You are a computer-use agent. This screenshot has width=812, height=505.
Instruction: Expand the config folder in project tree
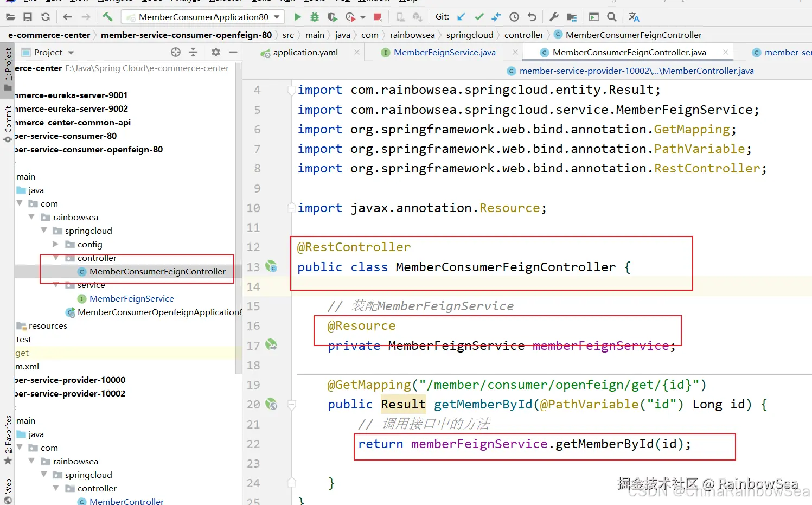point(56,244)
